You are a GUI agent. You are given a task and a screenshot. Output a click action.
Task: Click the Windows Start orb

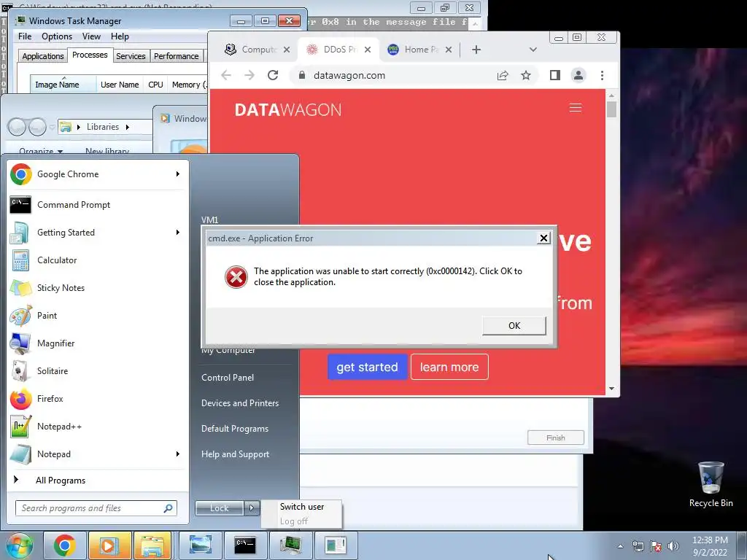click(20, 545)
